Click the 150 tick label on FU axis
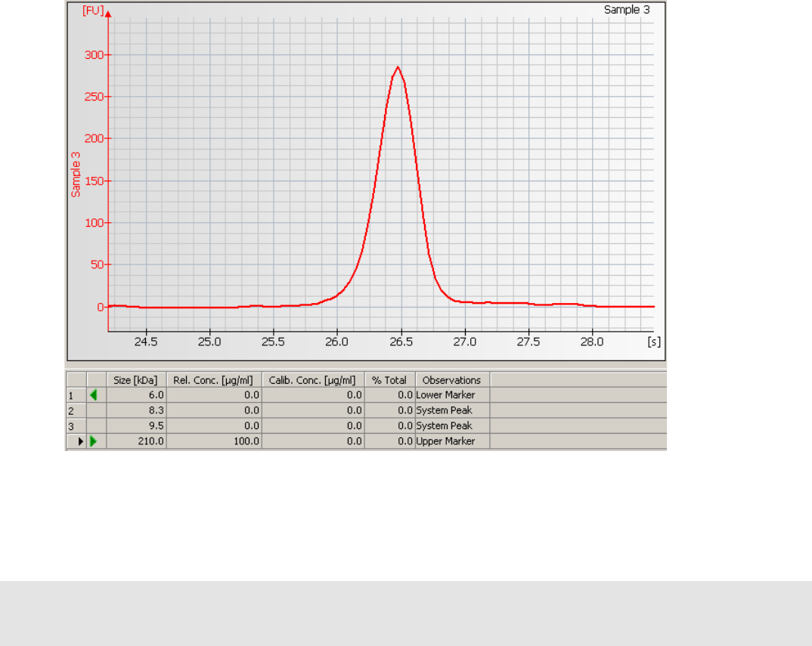 point(95,181)
